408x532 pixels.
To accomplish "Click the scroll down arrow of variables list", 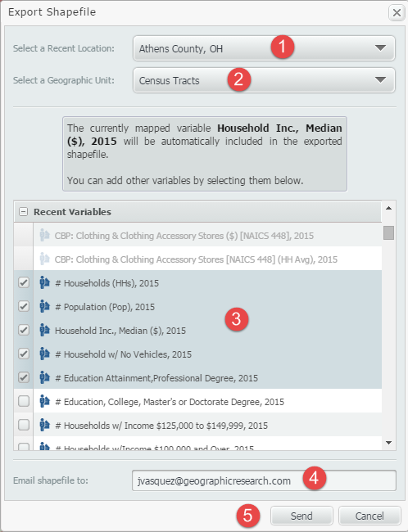I will coord(388,443).
